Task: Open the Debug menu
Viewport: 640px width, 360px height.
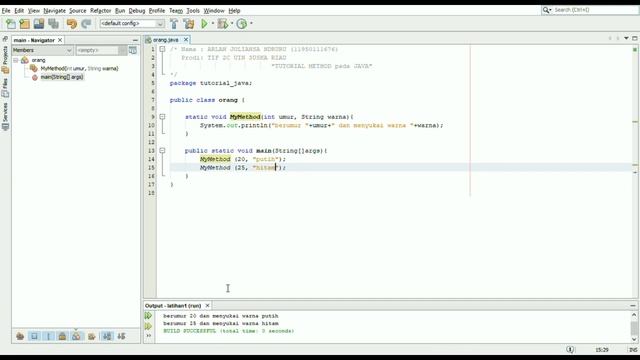Action: point(137,11)
